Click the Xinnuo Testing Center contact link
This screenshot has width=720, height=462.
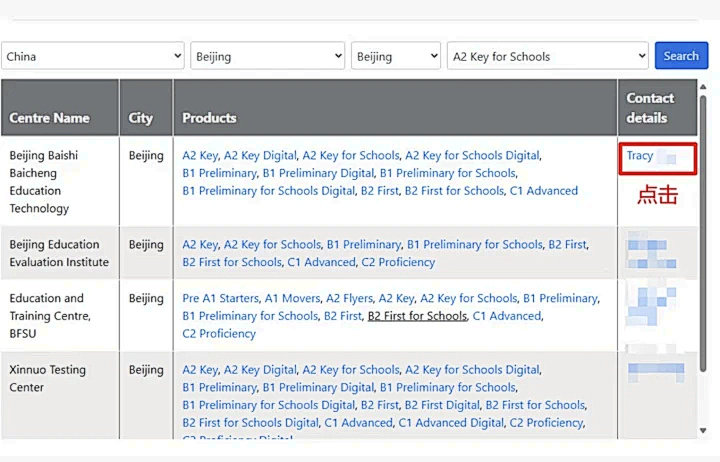pyautogui.click(x=655, y=372)
